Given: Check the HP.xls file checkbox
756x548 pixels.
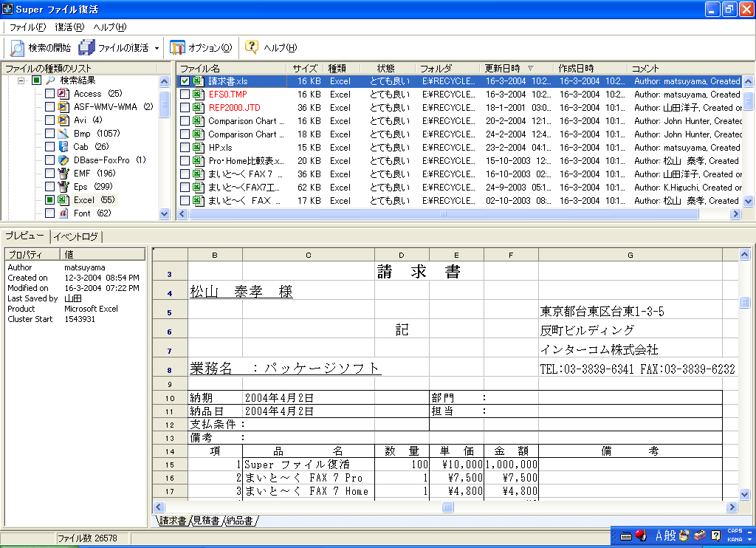Looking at the screenshot, I should coord(185,148).
